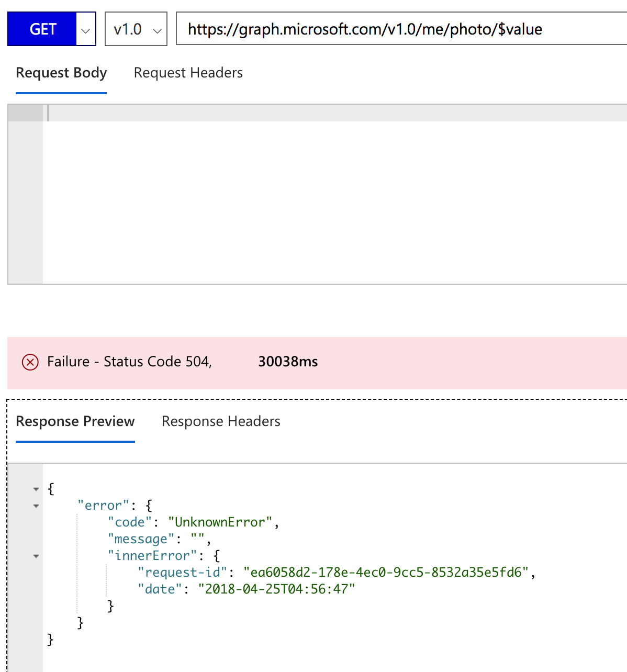Click the red failure status icon
This screenshot has width=627, height=672.
(30, 362)
